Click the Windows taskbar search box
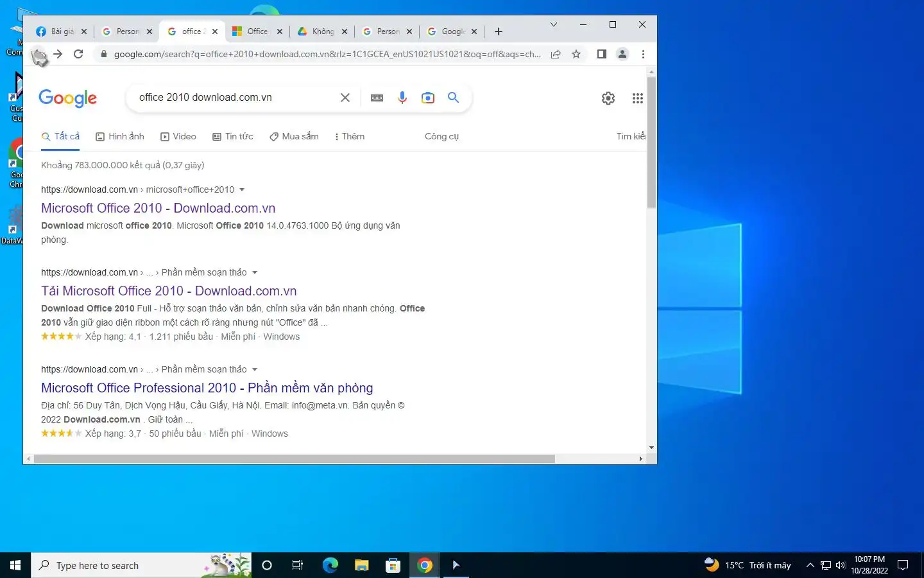 (141, 565)
